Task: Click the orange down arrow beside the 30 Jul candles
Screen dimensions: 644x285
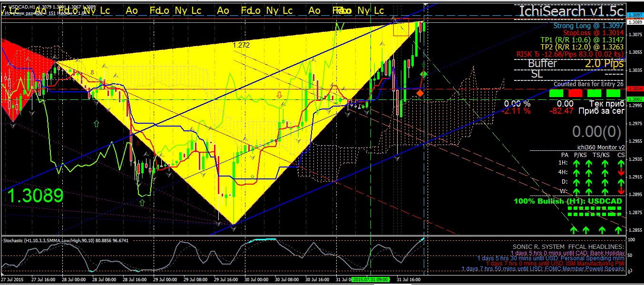Action: (x=280, y=95)
